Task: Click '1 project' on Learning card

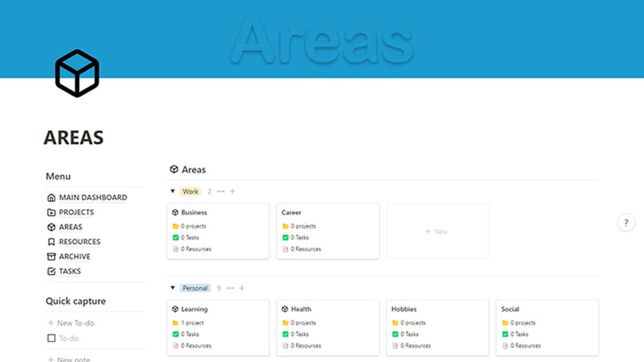Action: (x=193, y=323)
